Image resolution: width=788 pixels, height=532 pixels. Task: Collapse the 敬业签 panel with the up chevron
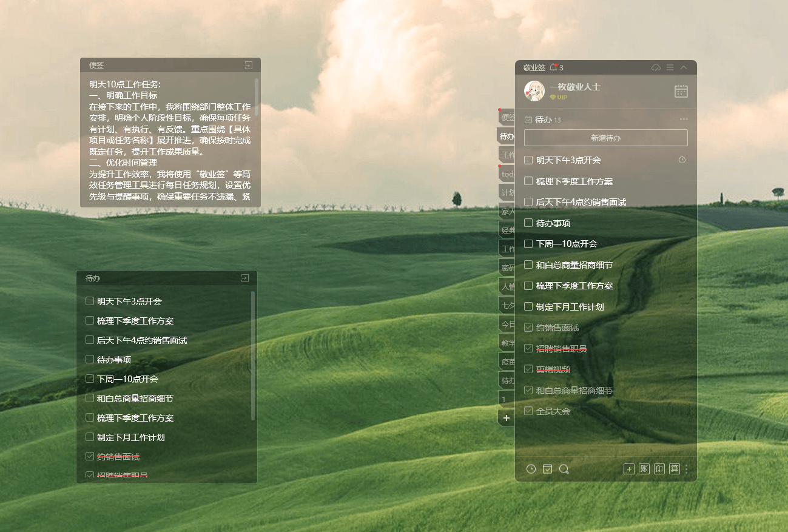click(x=684, y=67)
